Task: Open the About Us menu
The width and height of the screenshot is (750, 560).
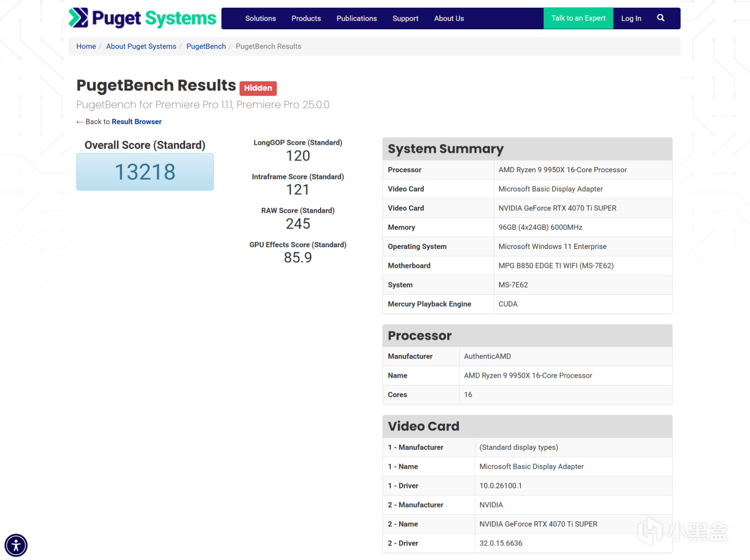Action: pyautogui.click(x=449, y=19)
